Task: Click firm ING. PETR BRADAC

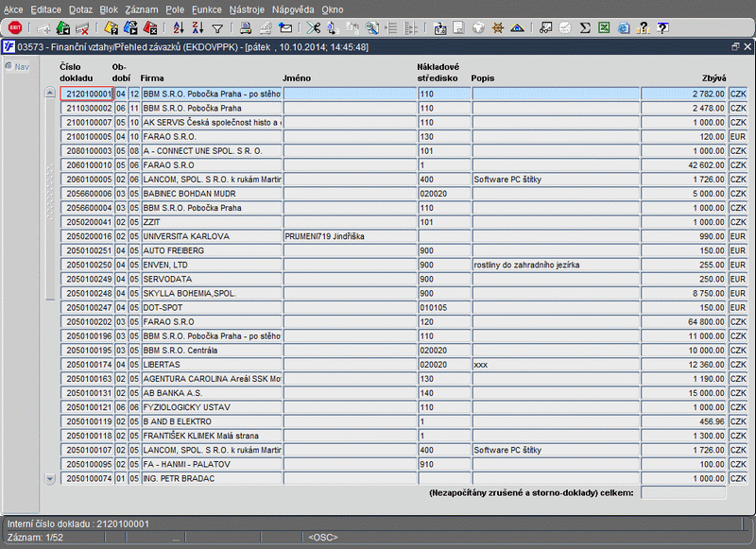Action: [212, 478]
